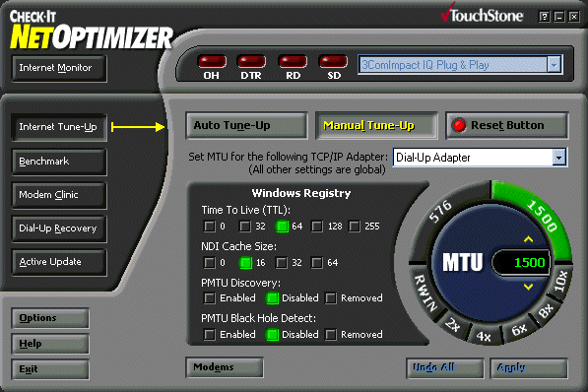Decrease MTU with the yellow down arrow
This screenshot has width=588, height=392.
[x=528, y=287]
